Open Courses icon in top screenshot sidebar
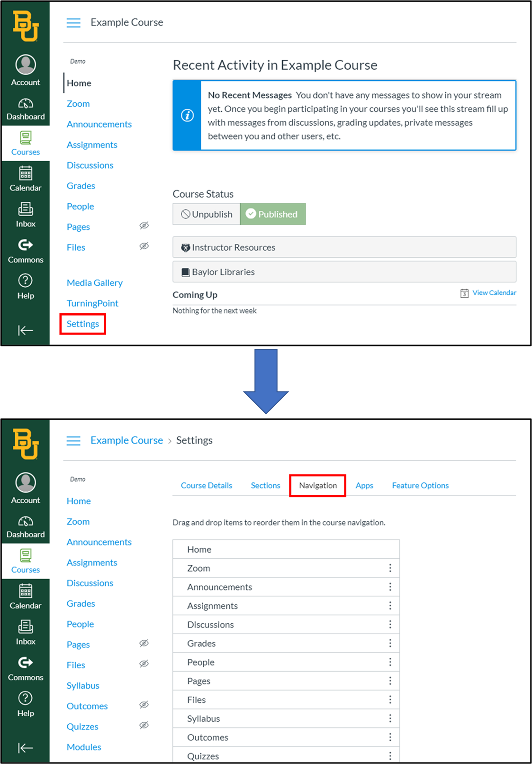This screenshot has width=532, height=764. click(26, 138)
